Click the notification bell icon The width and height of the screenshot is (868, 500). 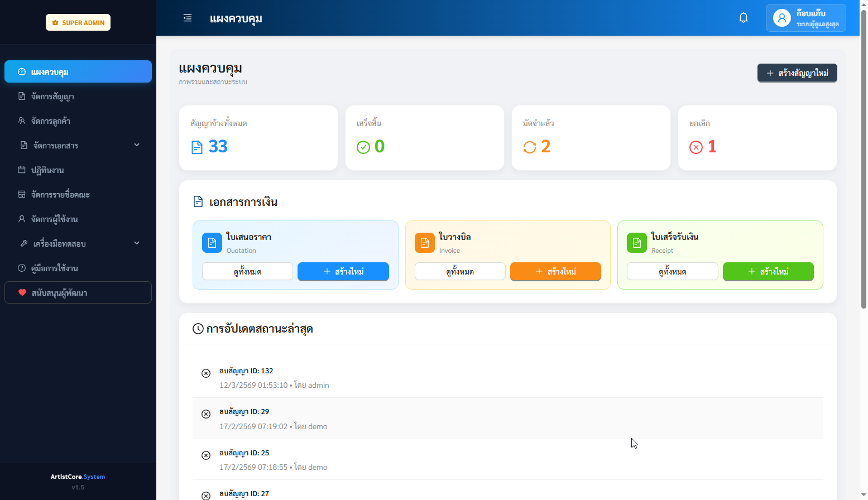pyautogui.click(x=743, y=18)
